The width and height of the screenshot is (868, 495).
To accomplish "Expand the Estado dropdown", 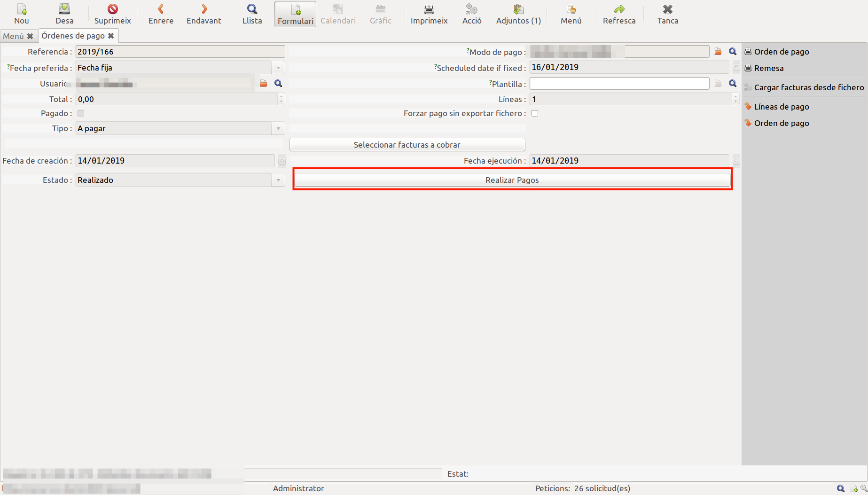I will (278, 181).
